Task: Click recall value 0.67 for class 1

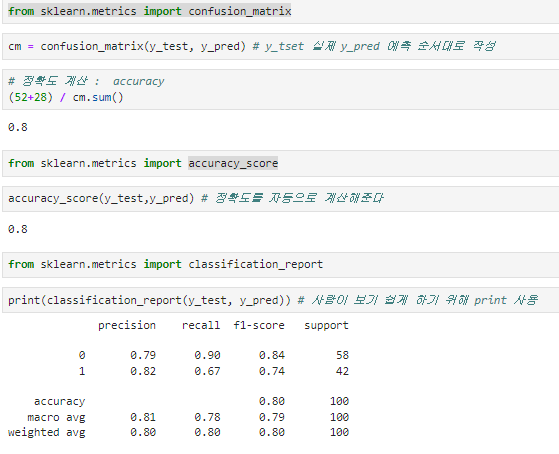Action: [x=207, y=371]
